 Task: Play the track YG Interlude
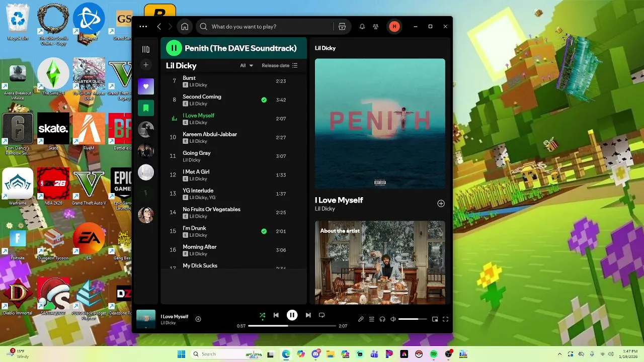(x=233, y=194)
